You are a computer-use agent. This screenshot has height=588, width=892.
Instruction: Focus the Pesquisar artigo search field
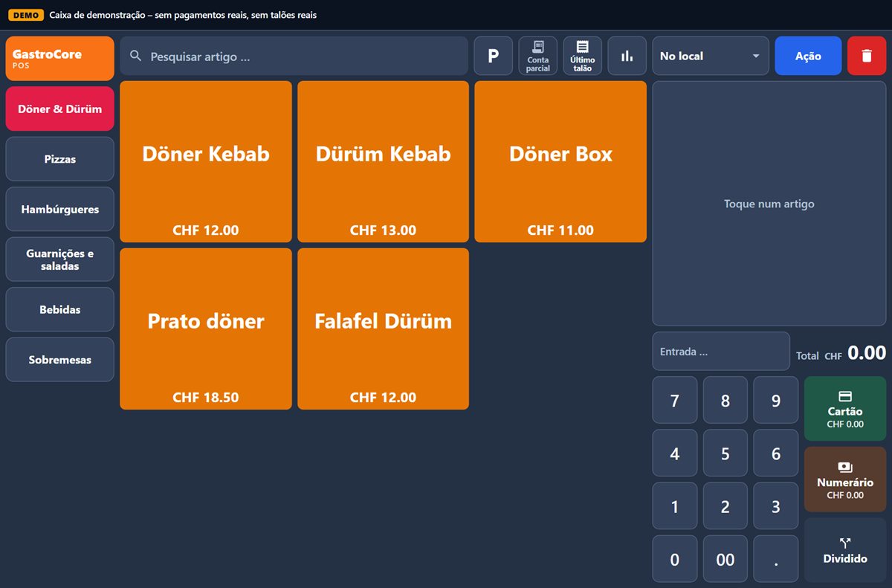click(x=294, y=56)
